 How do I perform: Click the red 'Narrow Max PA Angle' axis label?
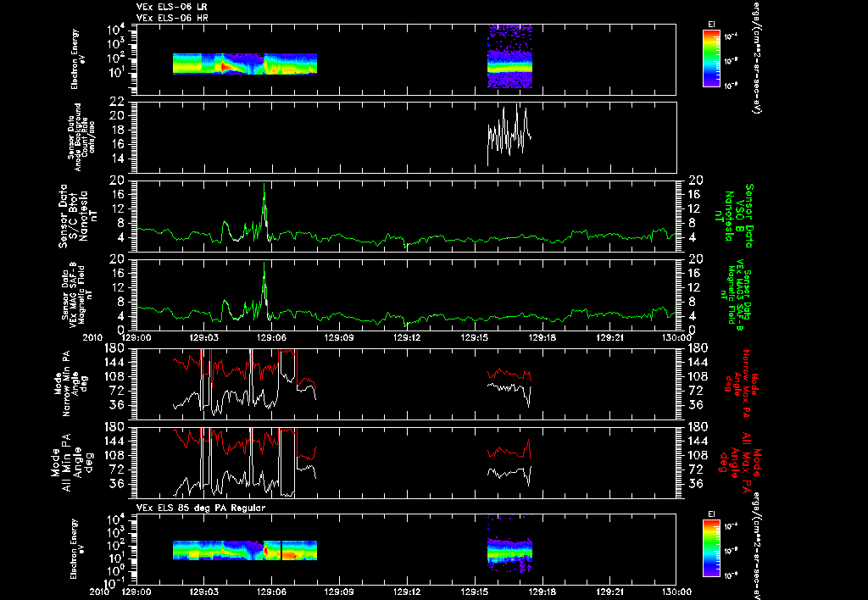(741, 383)
